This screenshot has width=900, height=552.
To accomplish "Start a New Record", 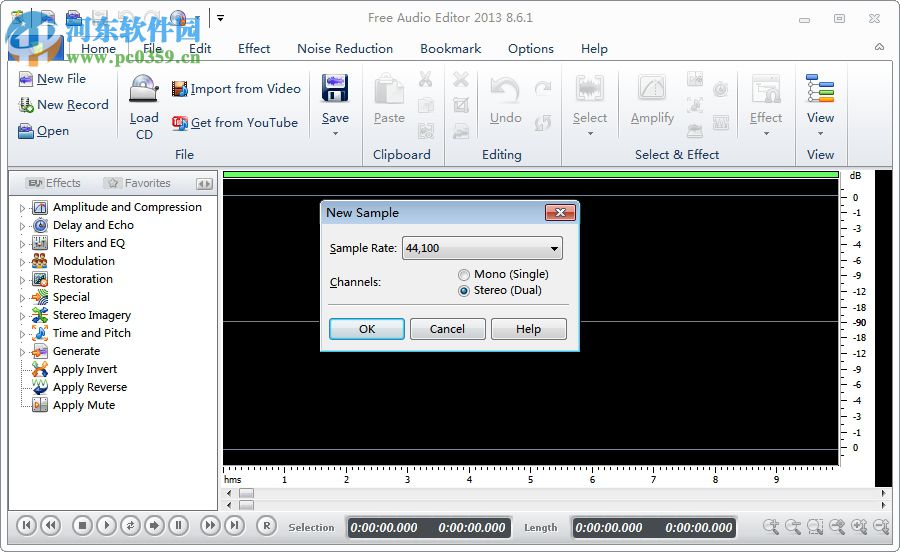I will tap(63, 105).
